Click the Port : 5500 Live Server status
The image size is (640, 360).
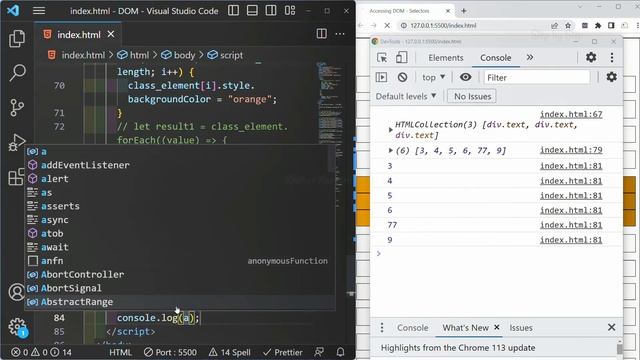[x=171, y=352]
